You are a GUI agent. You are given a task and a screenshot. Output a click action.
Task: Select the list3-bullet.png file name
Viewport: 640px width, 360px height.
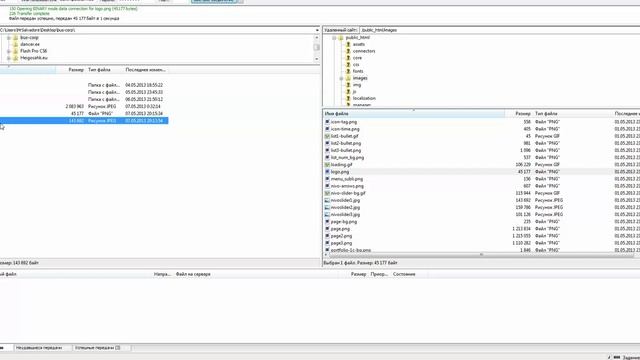tap(346, 151)
